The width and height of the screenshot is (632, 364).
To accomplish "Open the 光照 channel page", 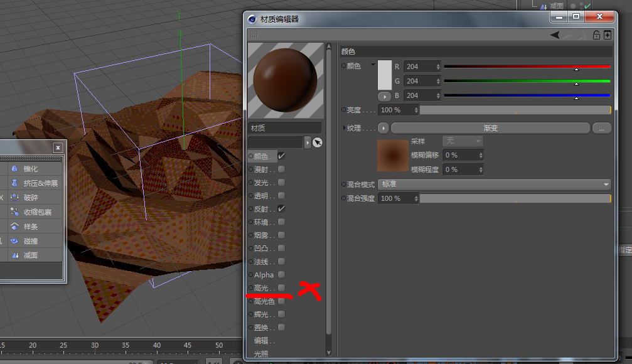I will [261, 353].
